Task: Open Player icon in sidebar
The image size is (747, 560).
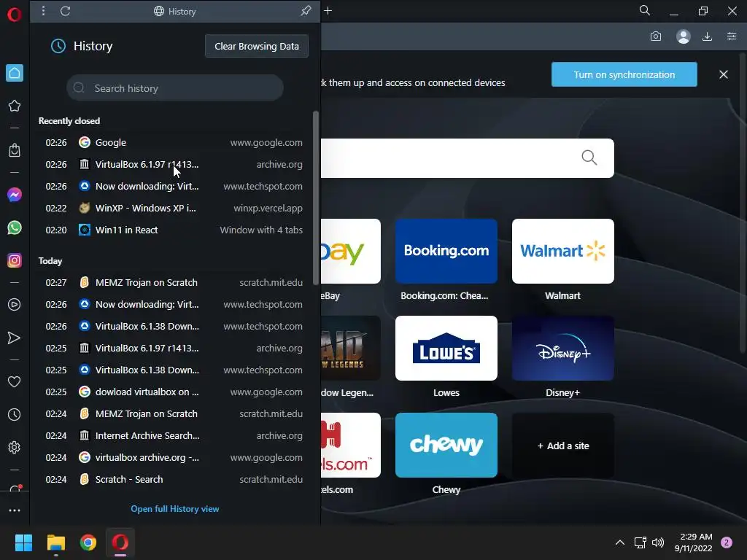Action: click(15, 304)
